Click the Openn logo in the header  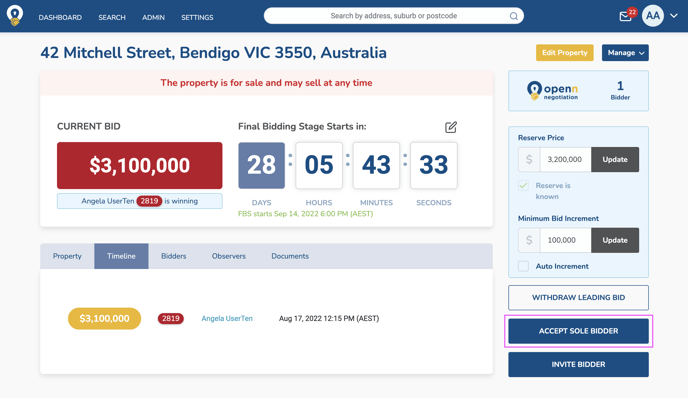(x=15, y=16)
